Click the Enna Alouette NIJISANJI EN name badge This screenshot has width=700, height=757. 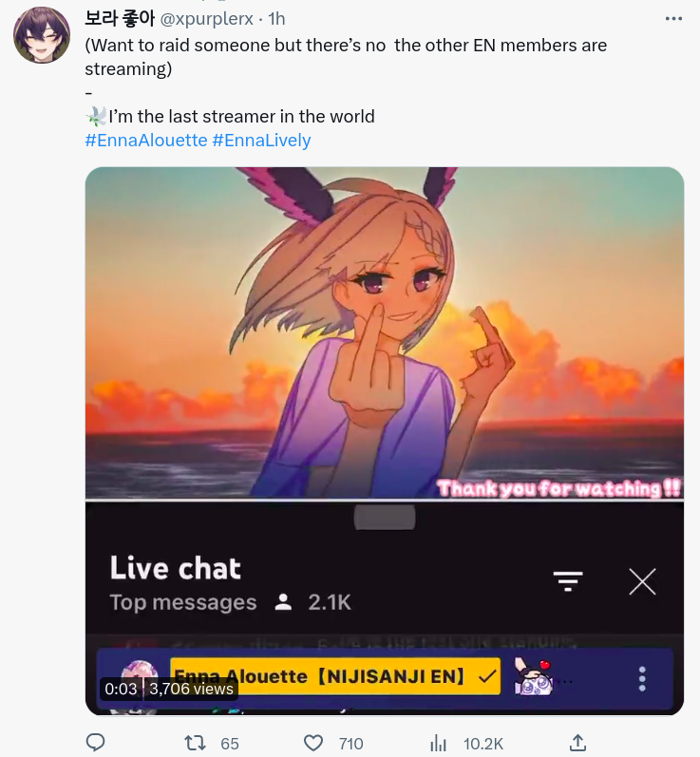335,676
